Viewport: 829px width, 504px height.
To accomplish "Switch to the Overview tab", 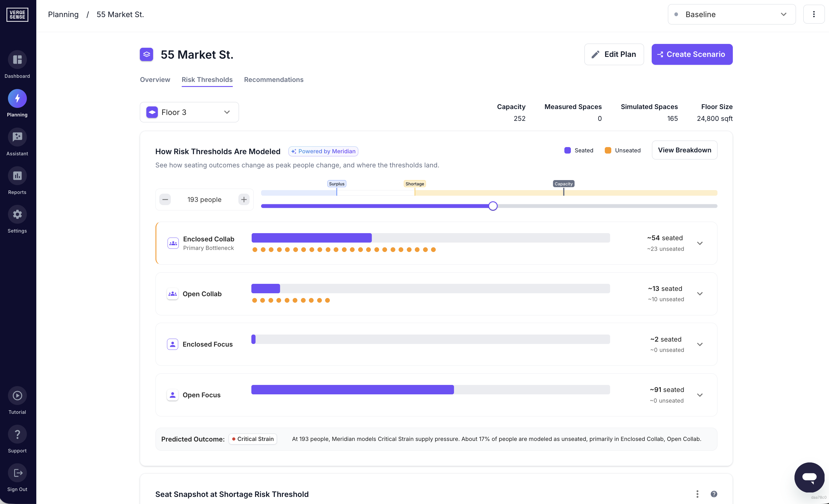I will 155,80.
